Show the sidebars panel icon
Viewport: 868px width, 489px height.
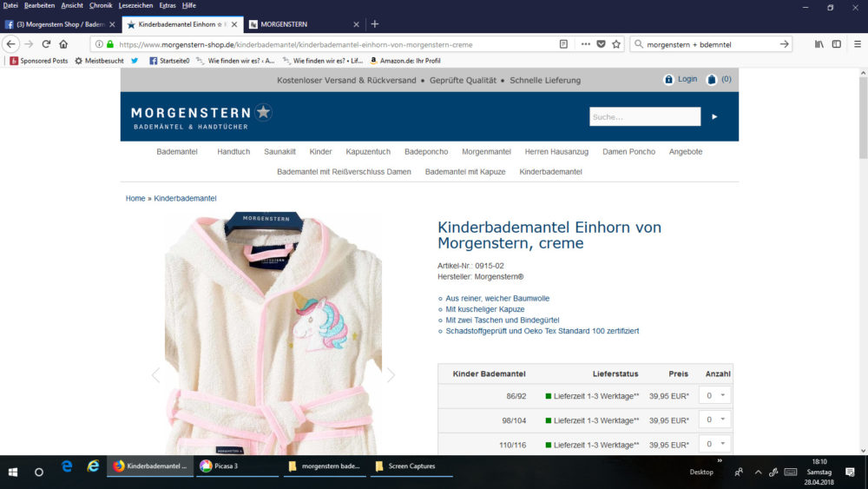(837, 44)
